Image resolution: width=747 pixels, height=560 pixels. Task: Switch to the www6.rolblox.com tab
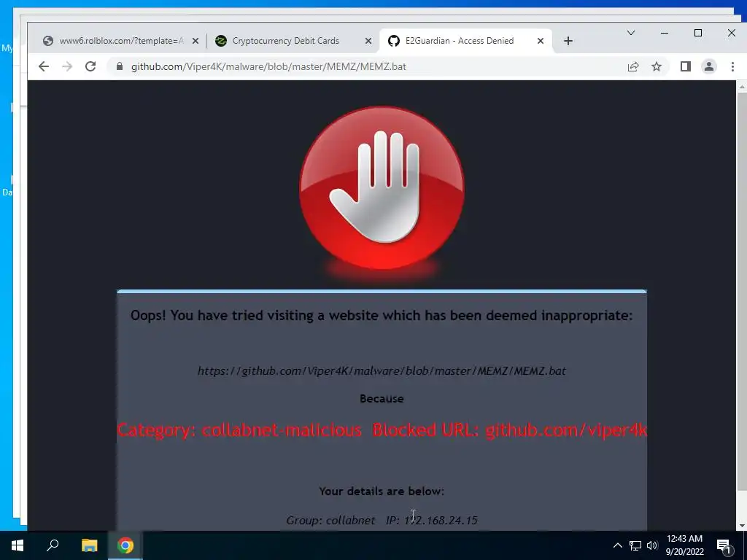120,41
